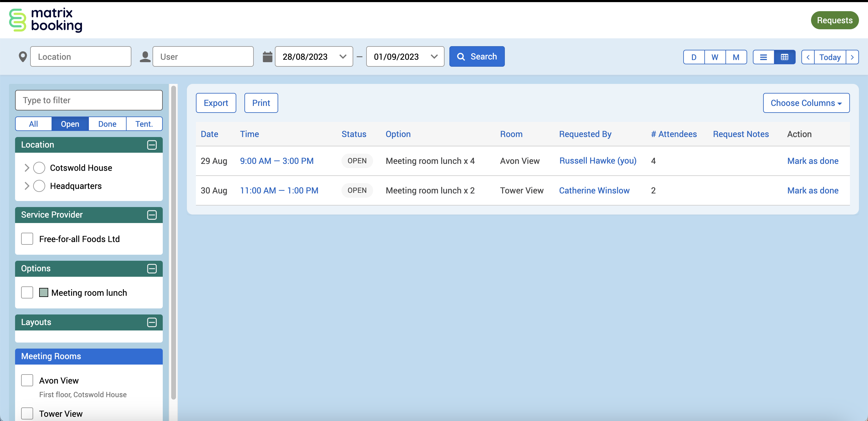868x421 pixels.
Task: Switch to list view icon
Action: [x=763, y=57]
